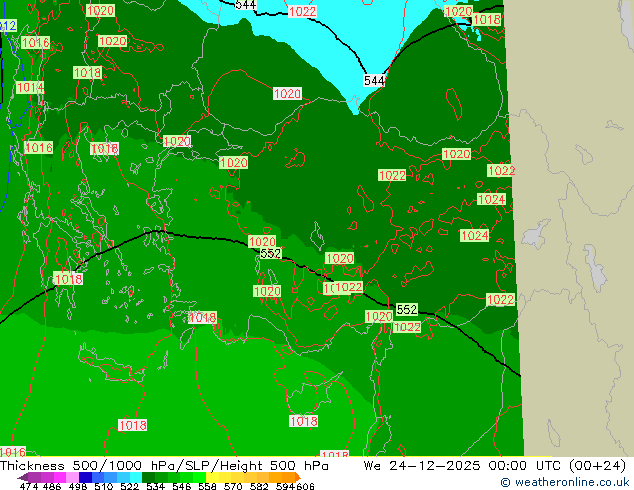
Task: Click the orange arrow tip at legend end
Action: (298, 477)
